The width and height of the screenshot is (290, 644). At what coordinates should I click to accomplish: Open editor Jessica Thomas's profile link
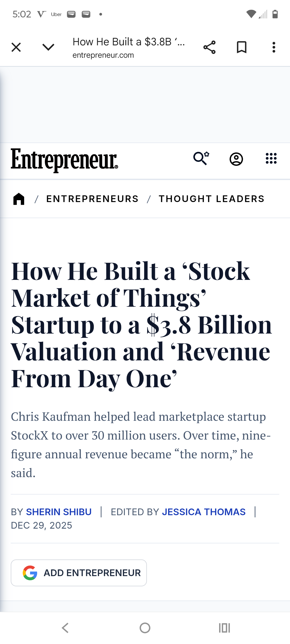204,512
